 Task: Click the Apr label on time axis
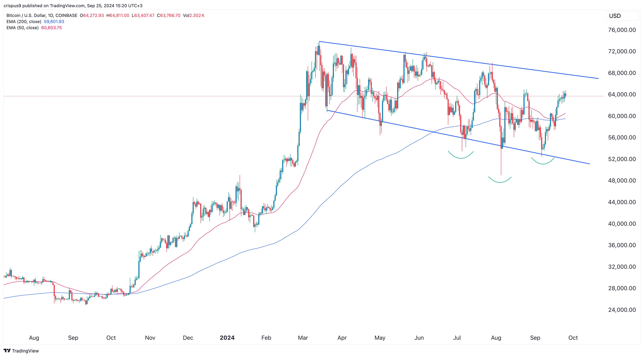pos(342,338)
